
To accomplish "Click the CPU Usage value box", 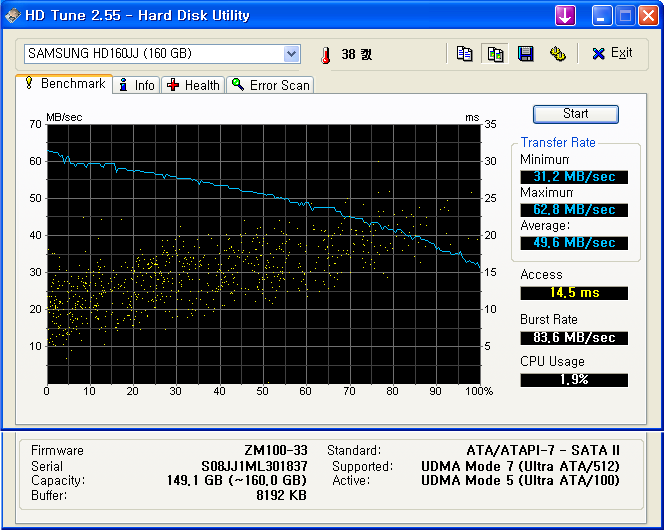I will (x=574, y=380).
